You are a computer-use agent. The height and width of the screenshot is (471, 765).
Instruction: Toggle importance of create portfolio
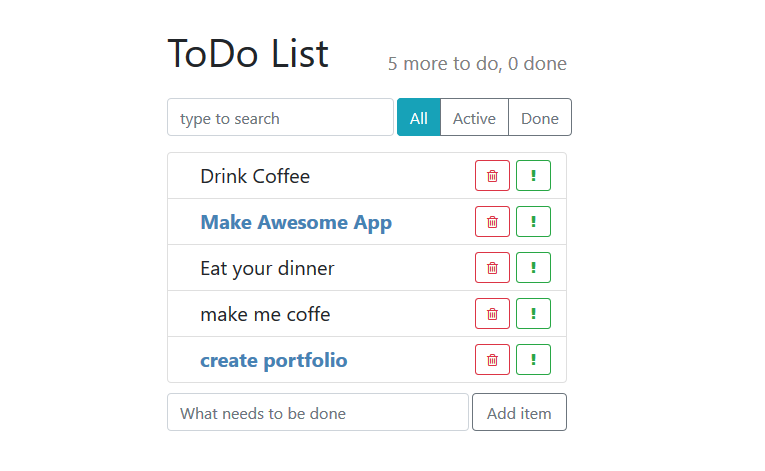[533, 359]
